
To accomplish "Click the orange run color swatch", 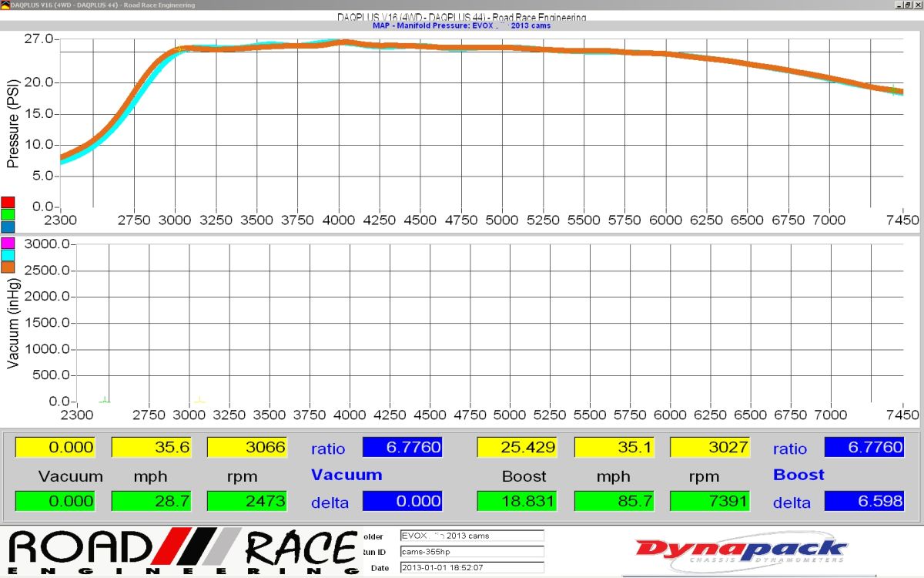I will pyautogui.click(x=8, y=267).
